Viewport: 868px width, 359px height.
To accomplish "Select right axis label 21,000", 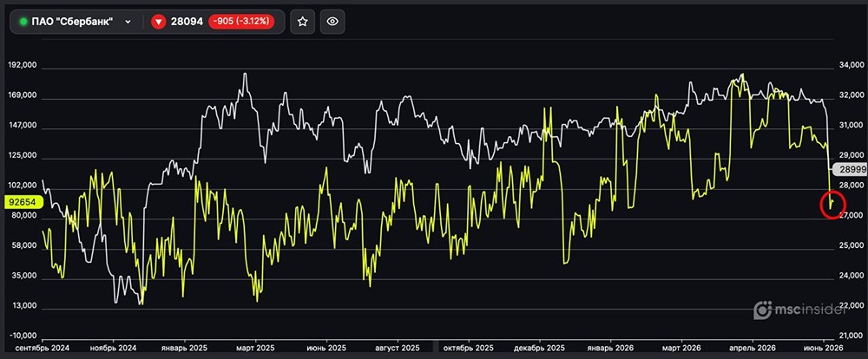I will coord(851,336).
